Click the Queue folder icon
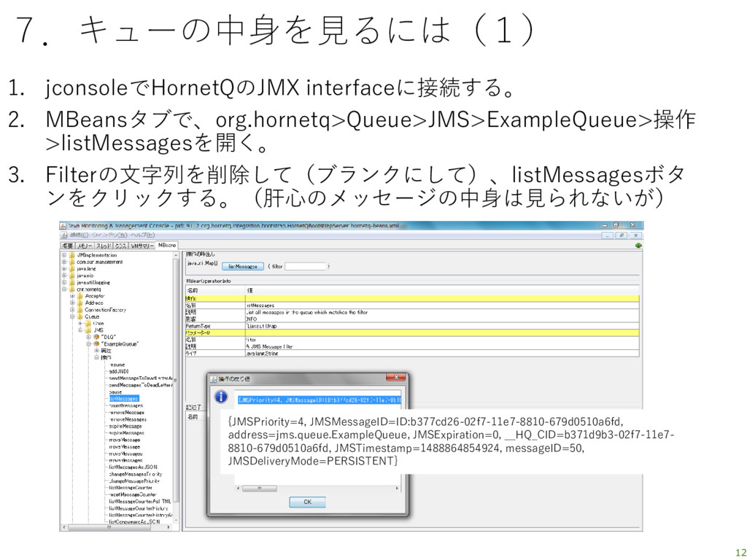The height and width of the screenshot is (560, 747). (80, 316)
